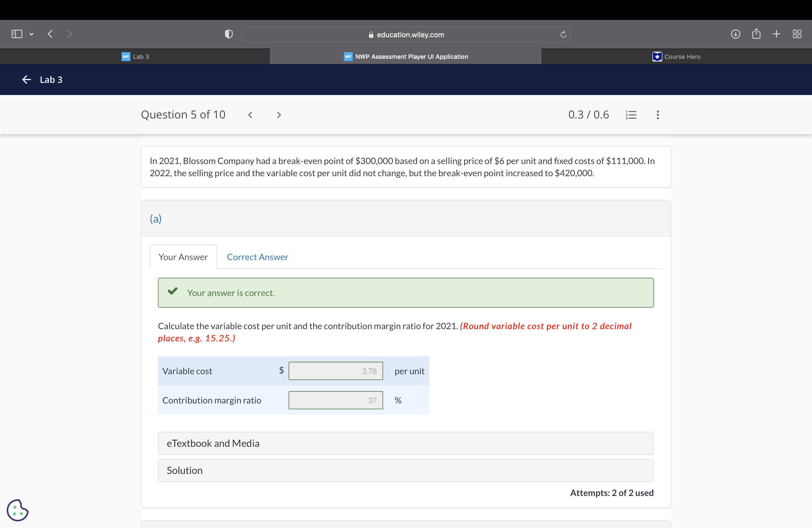Open the three-dot options menu

[x=657, y=115]
